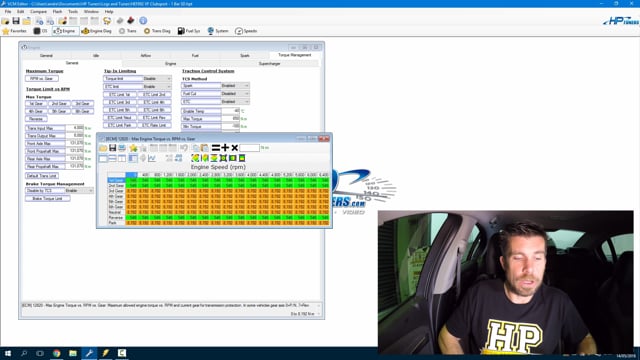Open the Flash menu
The image size is (640, 360).
point(58,12)
